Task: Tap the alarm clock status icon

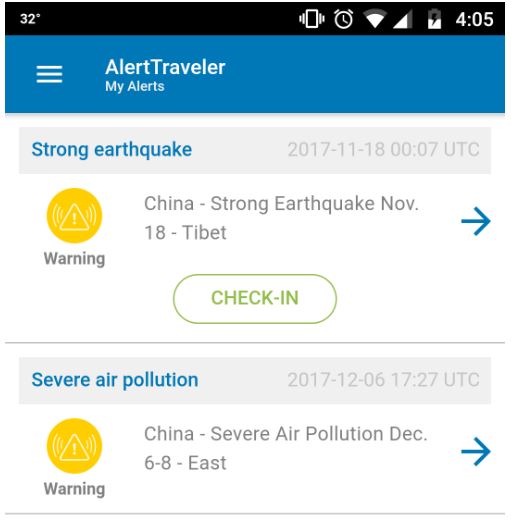Action: 343,19
